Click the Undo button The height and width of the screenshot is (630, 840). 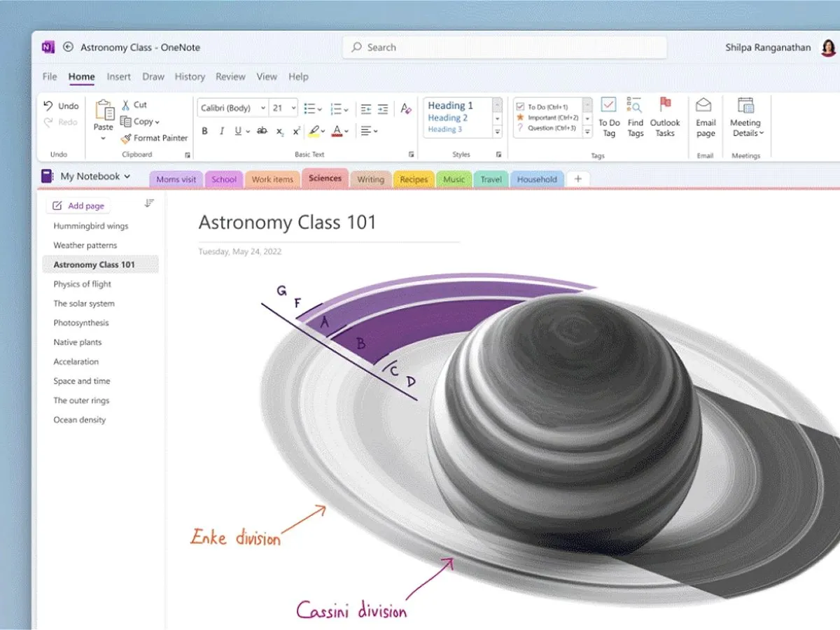click(60, 106)
